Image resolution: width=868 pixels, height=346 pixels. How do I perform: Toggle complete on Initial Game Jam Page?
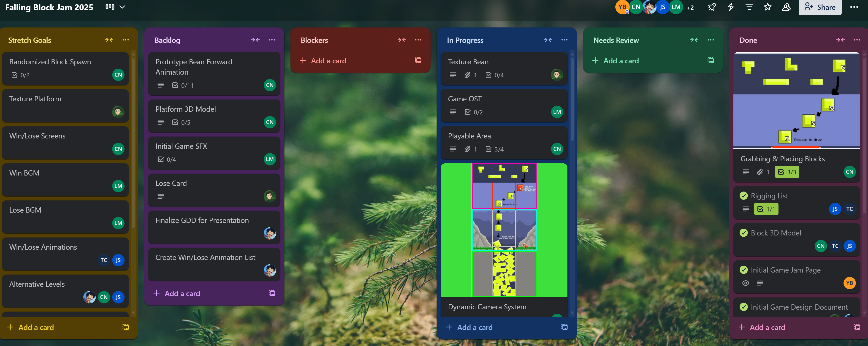[x=743, y=270]
